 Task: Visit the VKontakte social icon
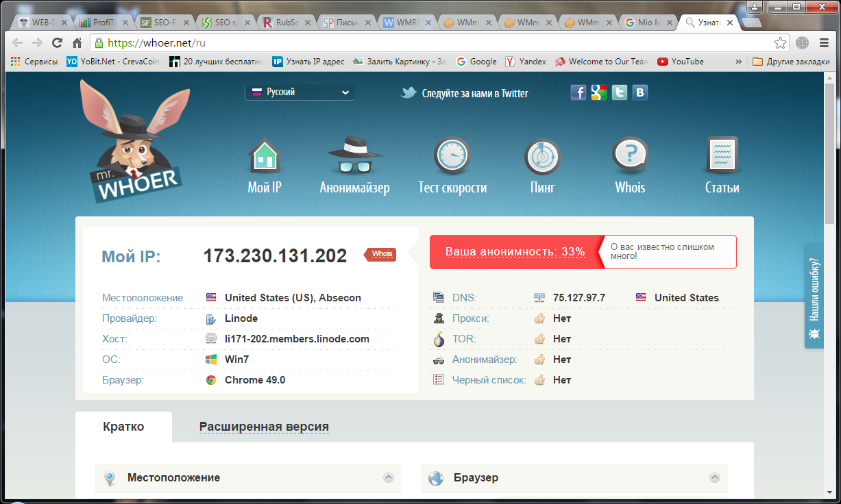pos(640,92)
